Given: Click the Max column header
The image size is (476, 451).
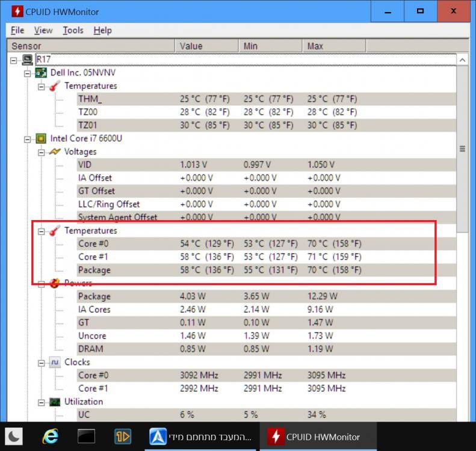Looking at the screenshot, I should pos(334,46).
